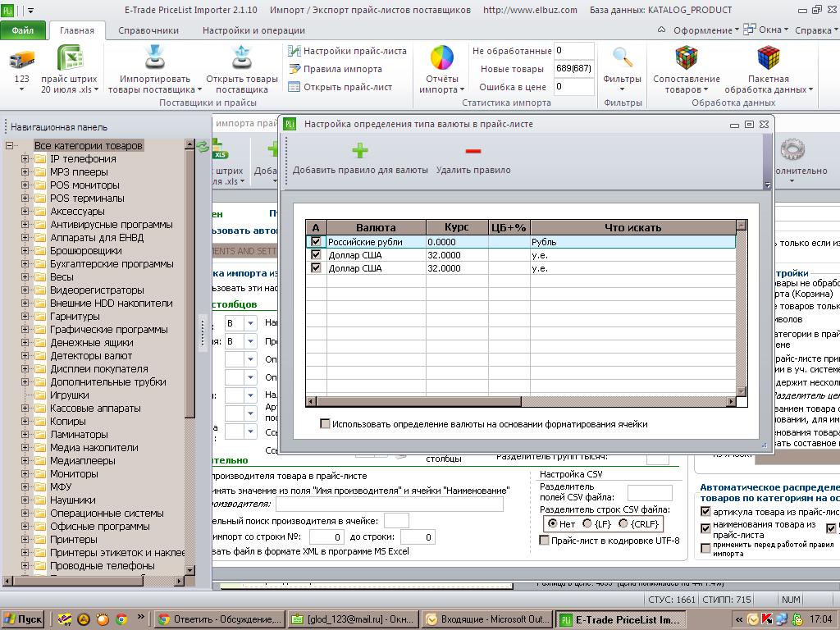Screen dimensions: 840x630
Task: Click Открыть прайс-лист
Action: (340, 87)
